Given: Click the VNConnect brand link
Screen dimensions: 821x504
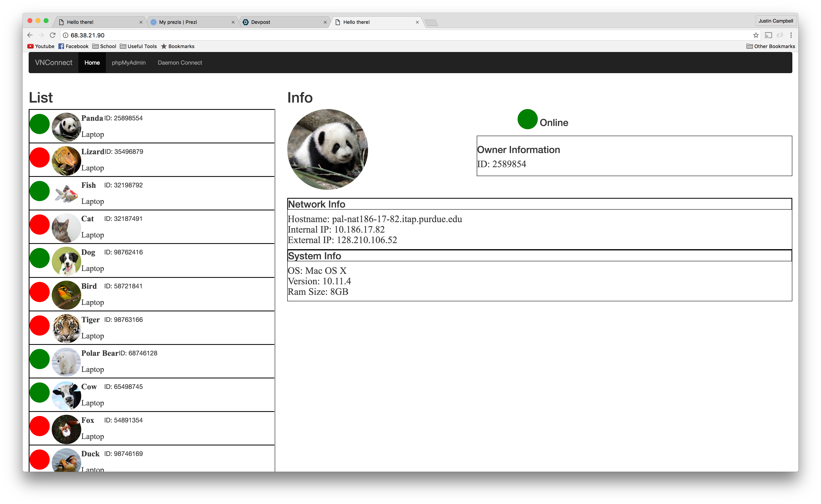Looking at the screenshot, I should (x=54, y=63).
